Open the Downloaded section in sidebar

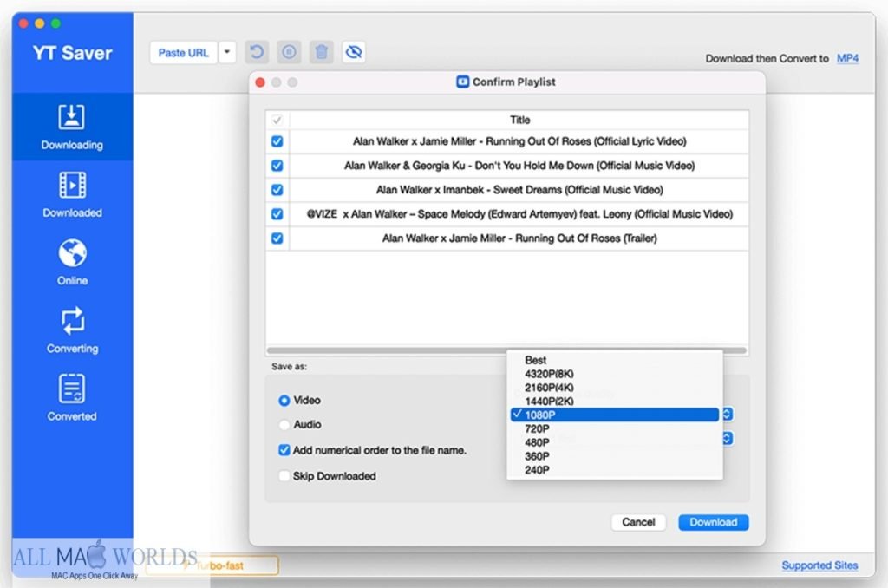pyautogui.click(x=72, y=195)
